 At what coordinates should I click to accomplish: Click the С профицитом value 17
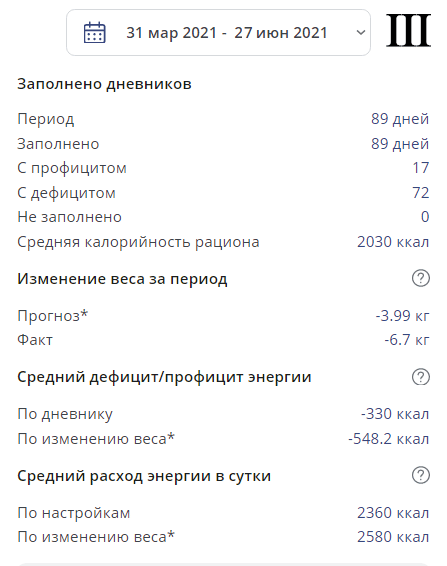pos(421,168)
